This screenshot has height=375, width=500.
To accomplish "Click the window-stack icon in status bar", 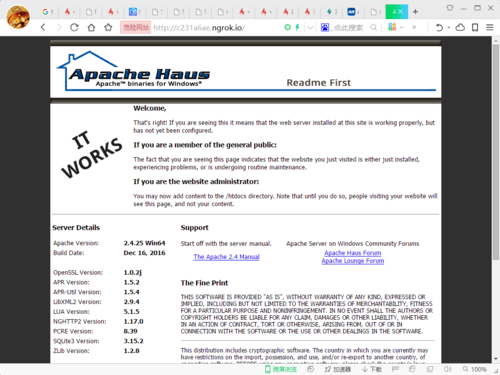I will pos(430,369).
